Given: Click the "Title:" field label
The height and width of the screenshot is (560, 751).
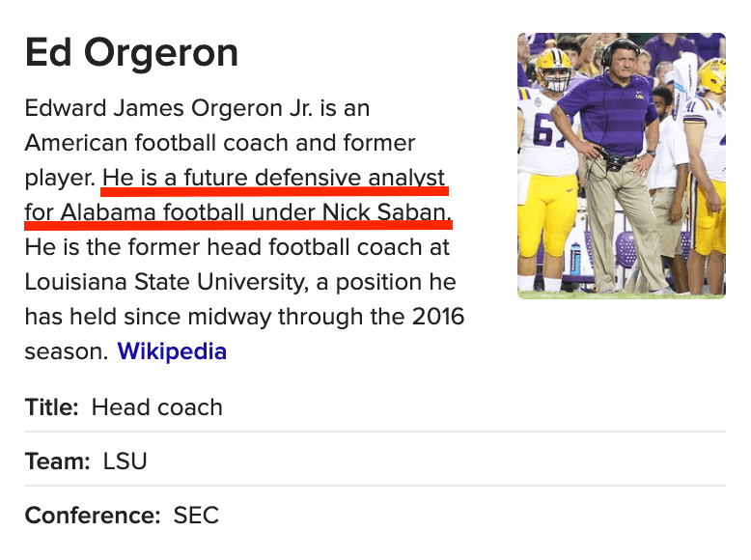Looking at the screenshot, I should point(52,407).
